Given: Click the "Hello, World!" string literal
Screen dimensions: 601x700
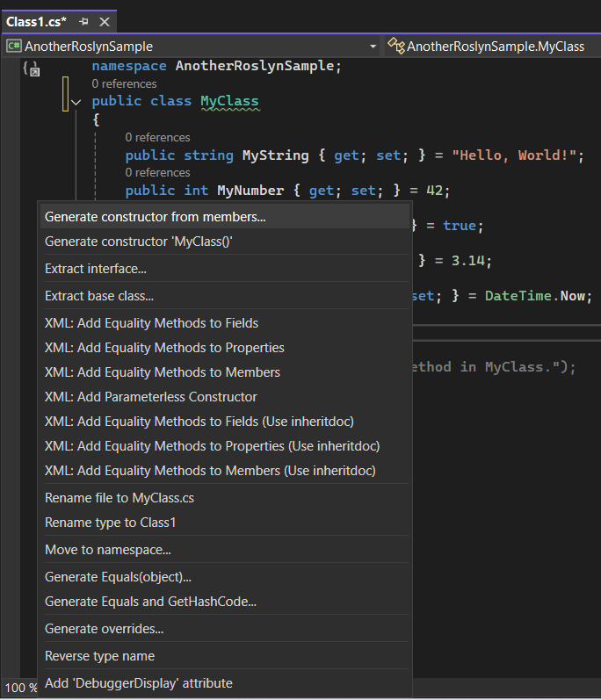Looking at the screenshot, I should [514, 155].
